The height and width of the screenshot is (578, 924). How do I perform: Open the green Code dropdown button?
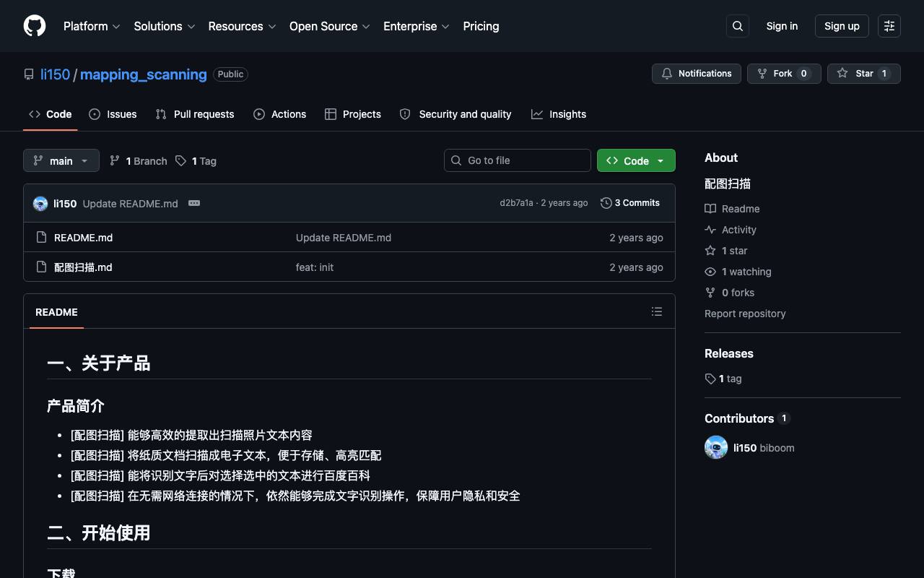tap(636, 160)
